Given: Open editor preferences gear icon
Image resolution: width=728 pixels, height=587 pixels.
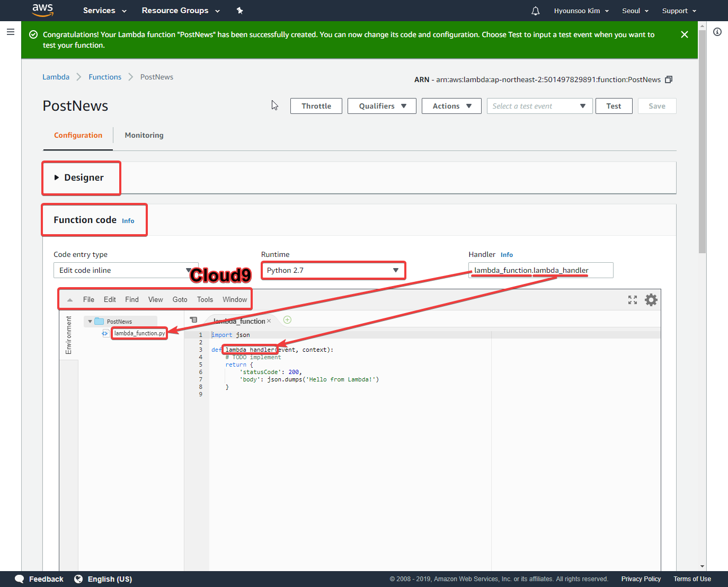Looking at the screenshot, I should (x=651, y=300).
